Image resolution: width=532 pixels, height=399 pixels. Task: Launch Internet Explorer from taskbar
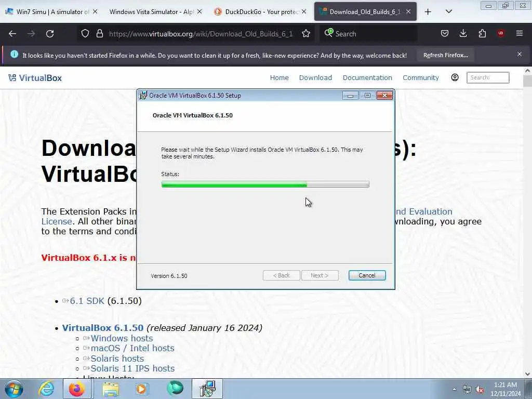(46, 389)
